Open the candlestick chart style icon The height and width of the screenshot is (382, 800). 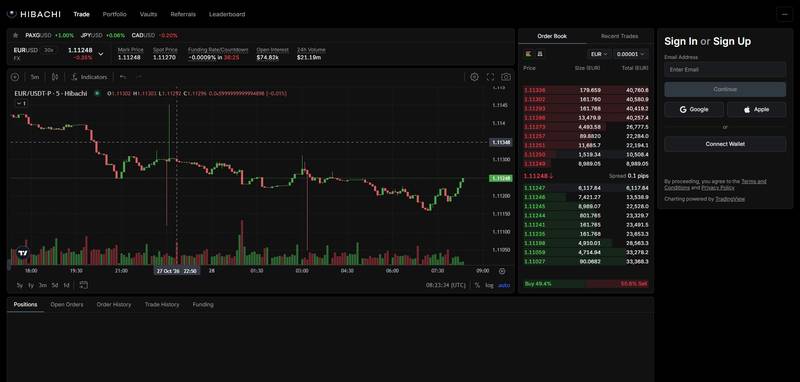tap(55, 77)
